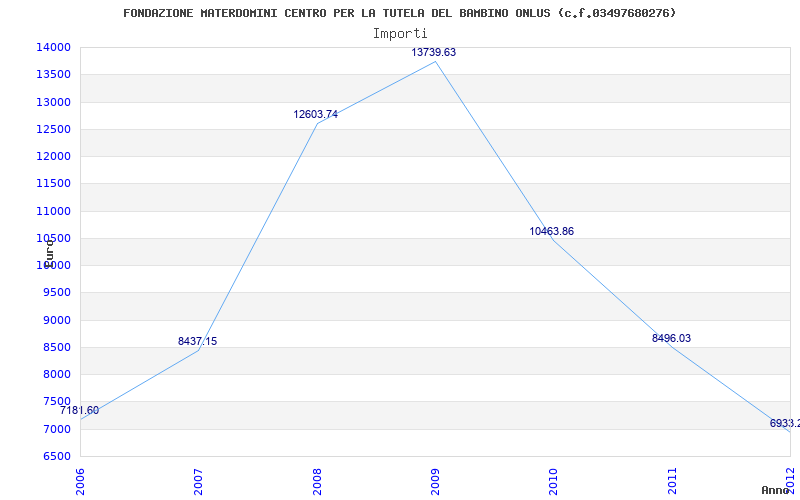Click the 13000 y-axis label

53,102
